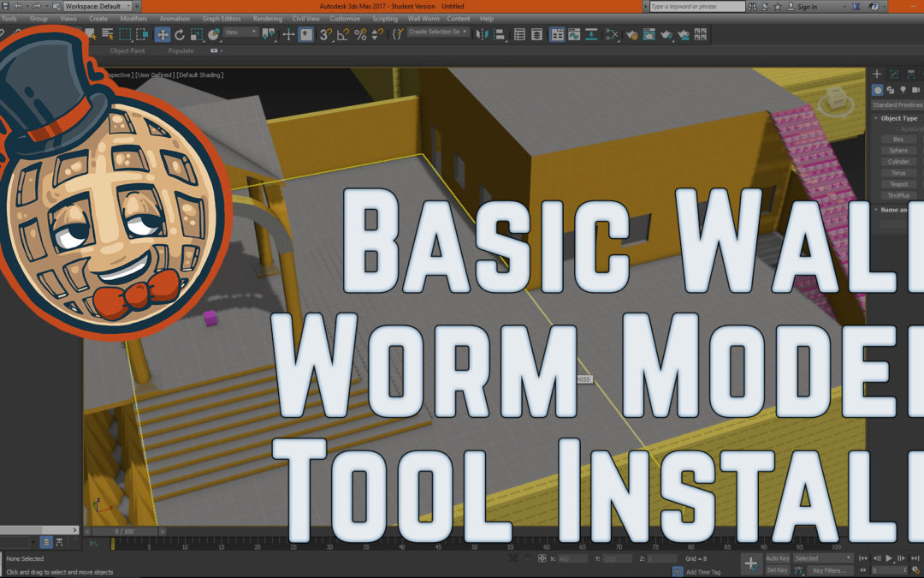This screenshot has width=924, height=578.
Task: Toggle Window/Crossing selection mode
Action: (142, 34)
